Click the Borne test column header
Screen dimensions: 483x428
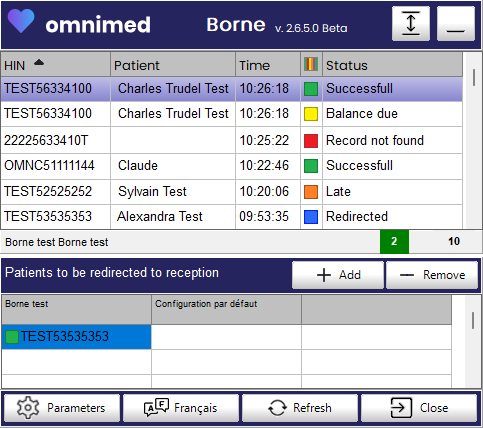coord(76,309)
